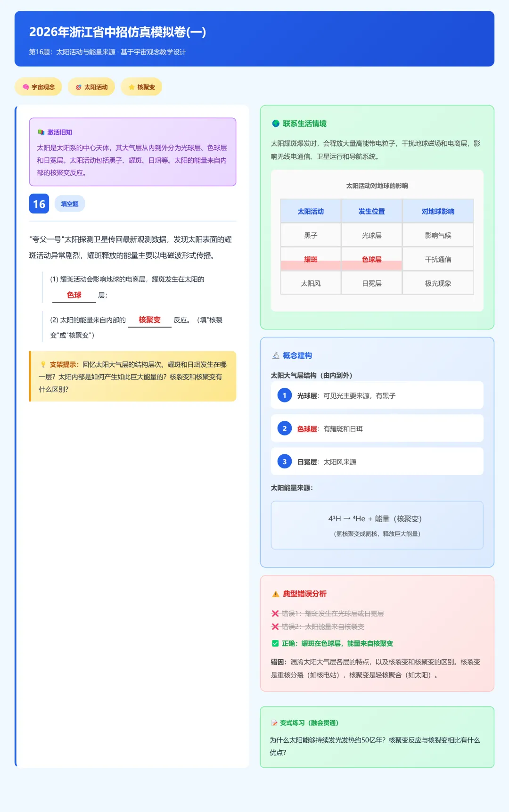509x812 pixels.
Task: Click the number 1 circle for 光球层
Action: pos(285,395)
